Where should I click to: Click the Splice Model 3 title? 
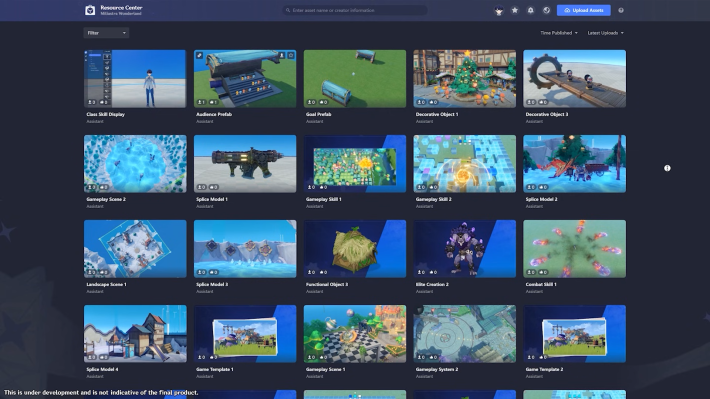[212, 284]
